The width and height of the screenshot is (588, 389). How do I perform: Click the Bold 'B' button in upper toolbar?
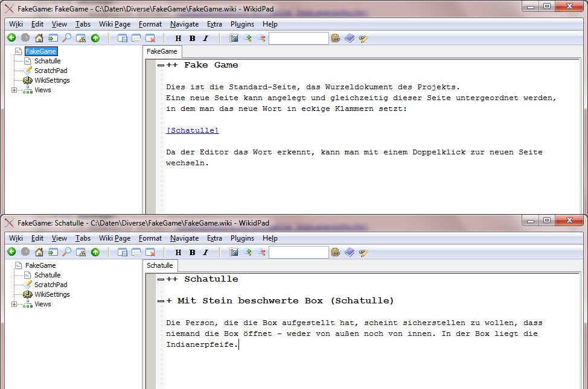click(192, 38)
